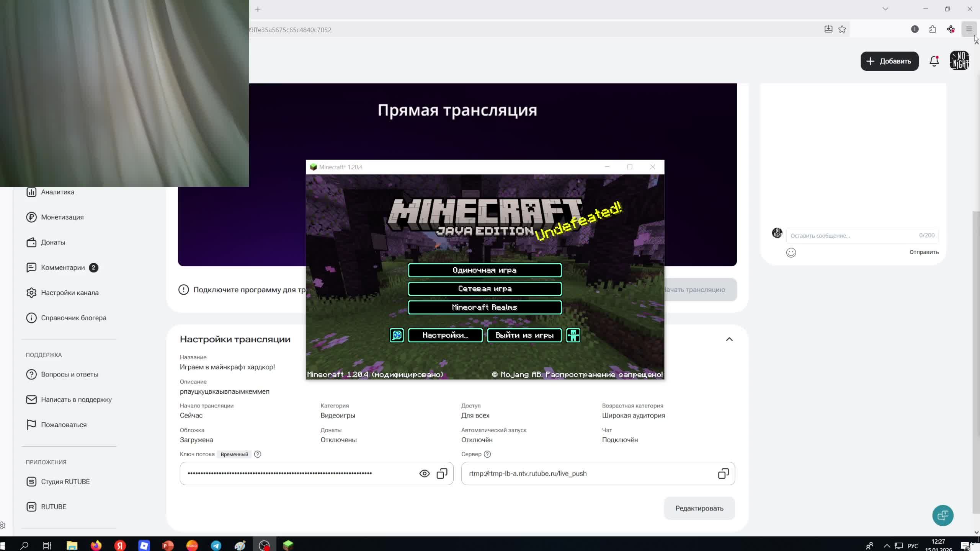
Task: Open the support chat floating widget
Action: tap(942, 515)
